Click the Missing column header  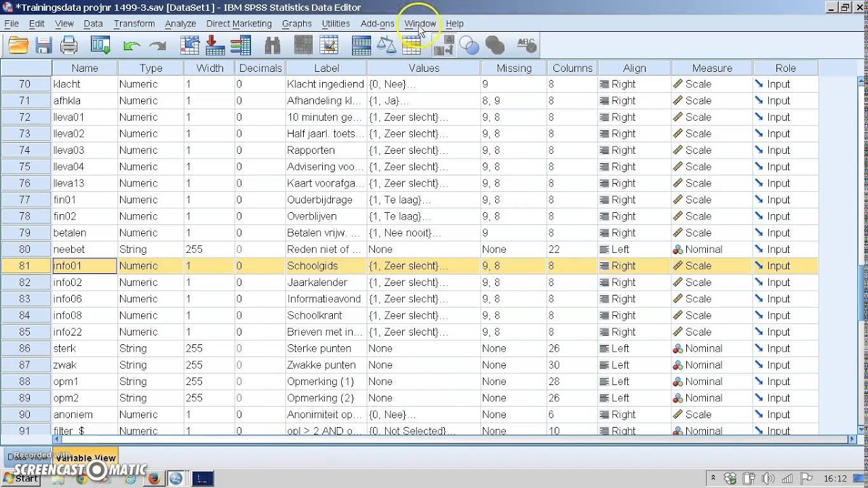point(514,68)
